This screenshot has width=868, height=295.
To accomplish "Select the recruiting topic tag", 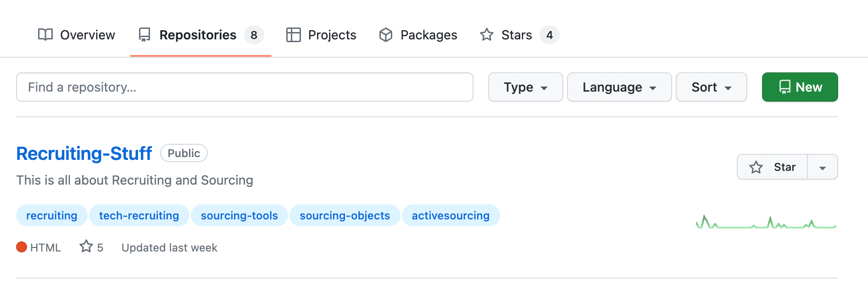I will pos(52,215).
